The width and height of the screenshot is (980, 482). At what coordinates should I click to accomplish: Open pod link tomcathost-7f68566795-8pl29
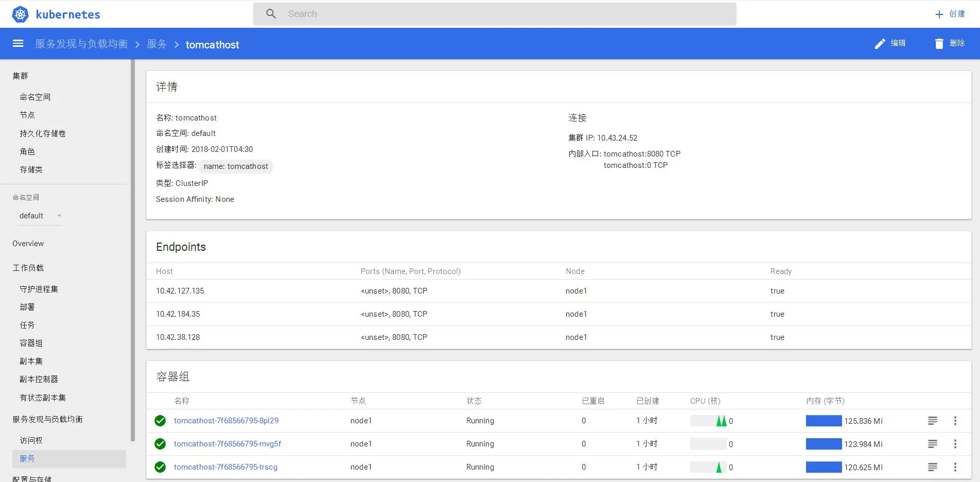click(226, 421)
